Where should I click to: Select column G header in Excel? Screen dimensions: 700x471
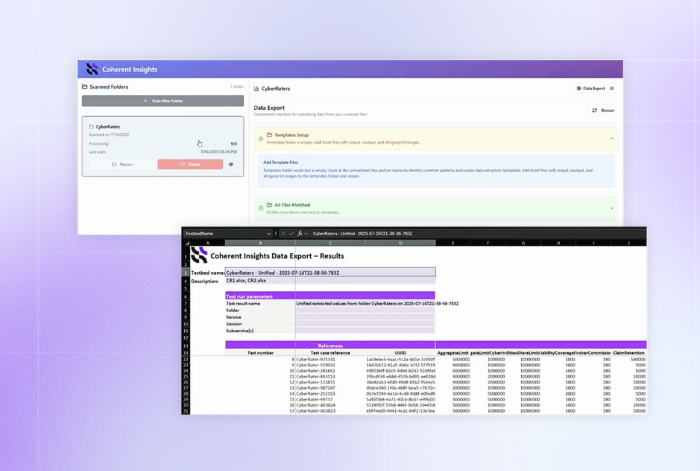(523, 243)
